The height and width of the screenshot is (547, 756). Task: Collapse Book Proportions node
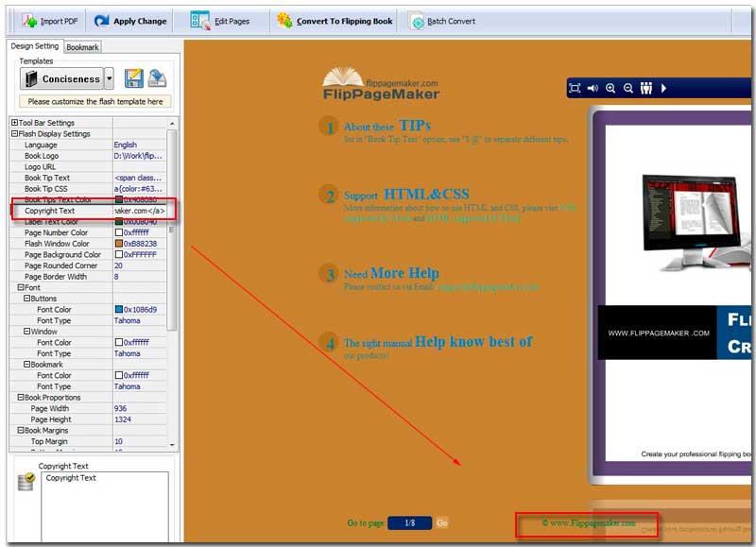(x=21, y=397)
